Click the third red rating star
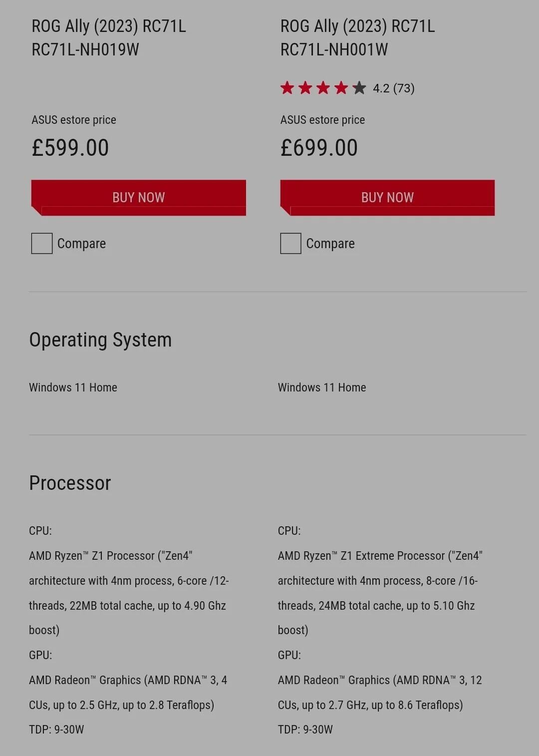Image resolution: width=539 pixels, height=756 pixels. coord(323,88)
